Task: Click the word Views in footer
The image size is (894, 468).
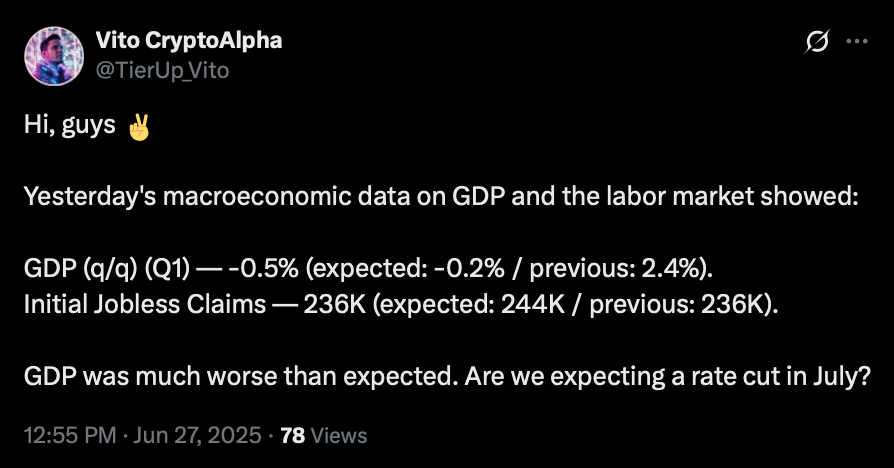Action: tap(339, 436)
